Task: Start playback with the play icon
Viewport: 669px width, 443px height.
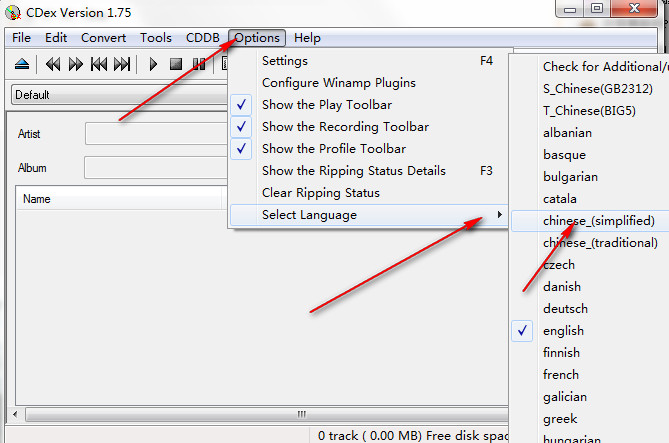Action: (x=153, y=64)
